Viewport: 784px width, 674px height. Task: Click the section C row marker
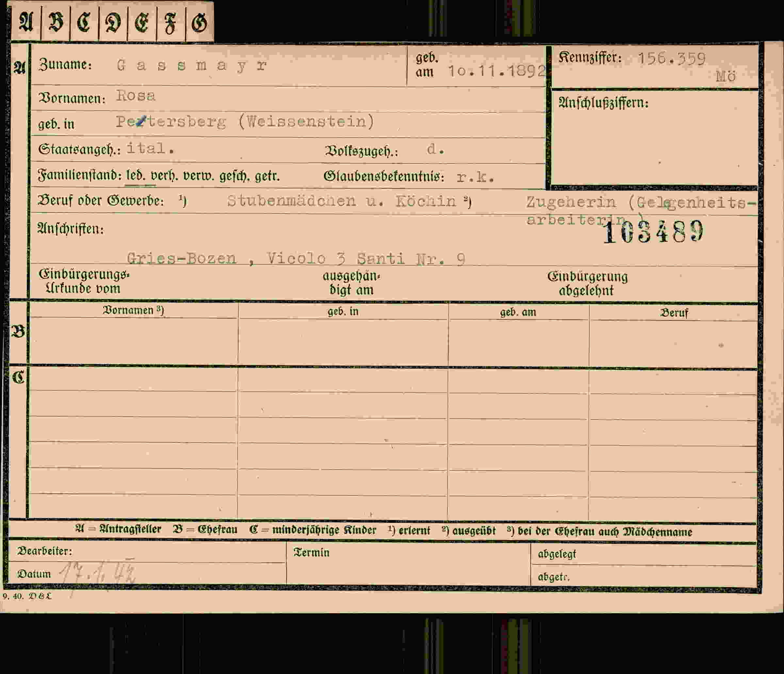[18, 377]
